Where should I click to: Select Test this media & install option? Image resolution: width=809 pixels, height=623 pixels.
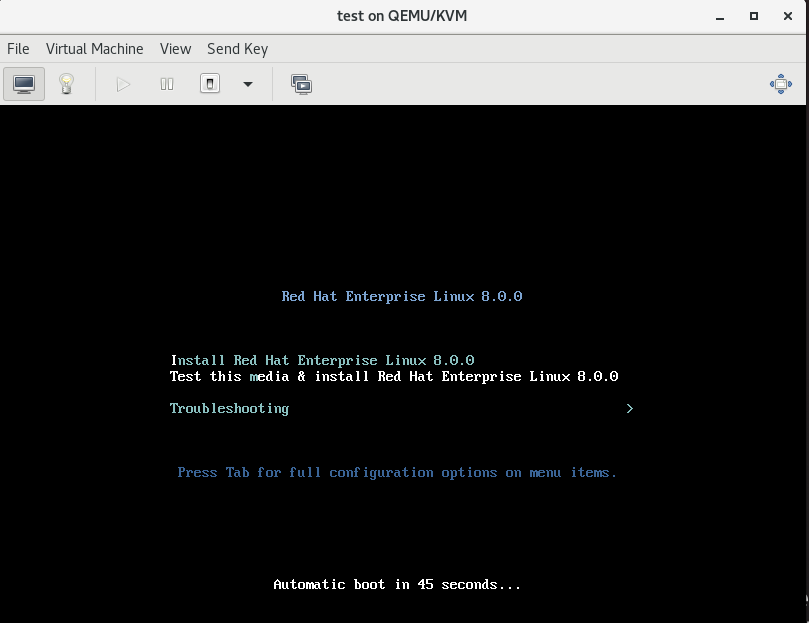click(x=394, y=376)
